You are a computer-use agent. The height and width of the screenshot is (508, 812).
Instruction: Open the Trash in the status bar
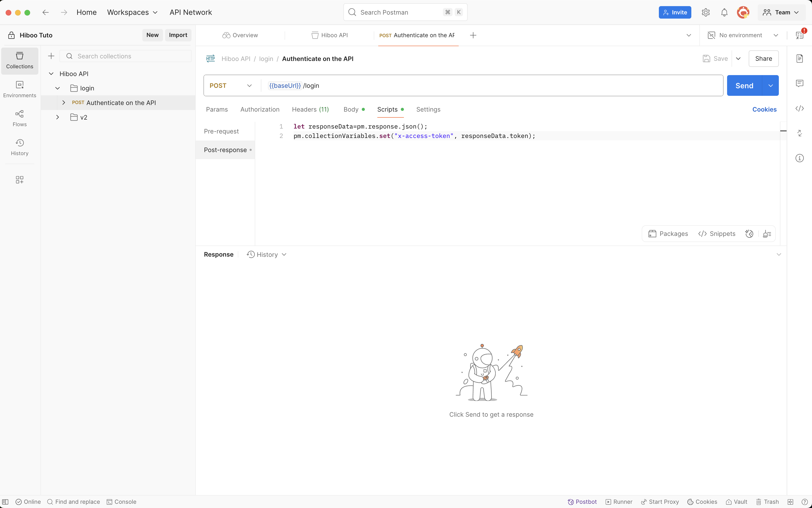click(767, 502)
